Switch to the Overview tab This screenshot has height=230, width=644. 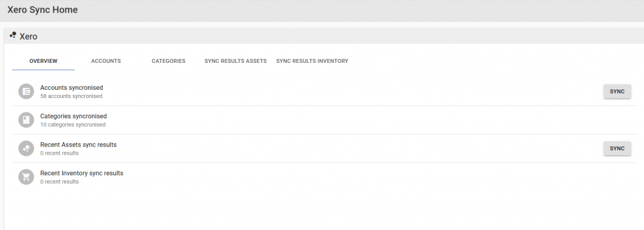pos(43,61)
